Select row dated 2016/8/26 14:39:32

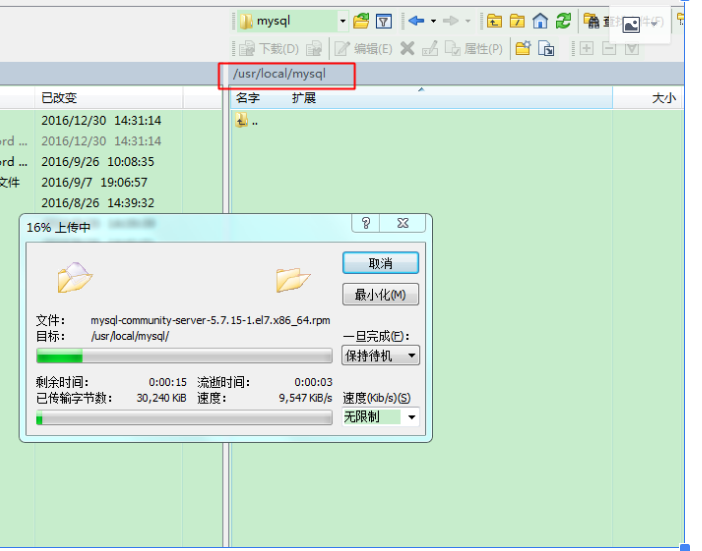point(98,203)
